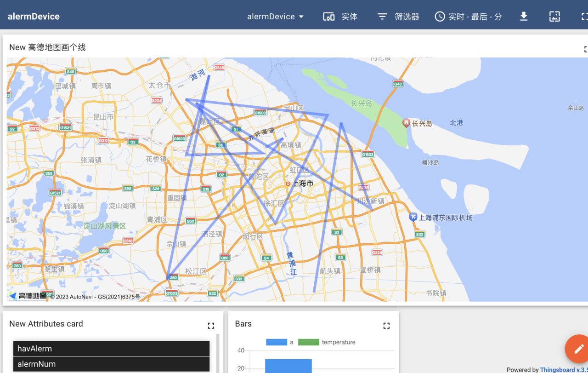Click the 昆山市 label on the map

click(103, 117)
